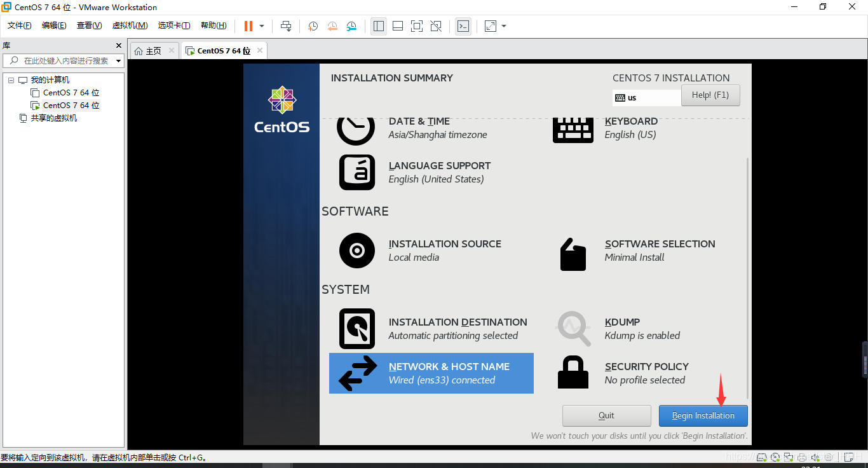Open LANGUAGE SUPPORT settings
The height and width of the screenshot is (468, 868).
point(440,172)
